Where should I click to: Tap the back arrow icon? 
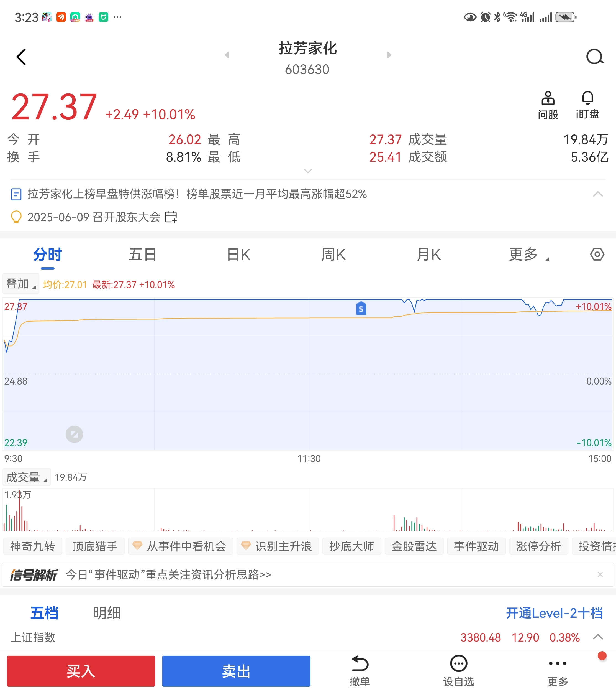tap(21, 57)
